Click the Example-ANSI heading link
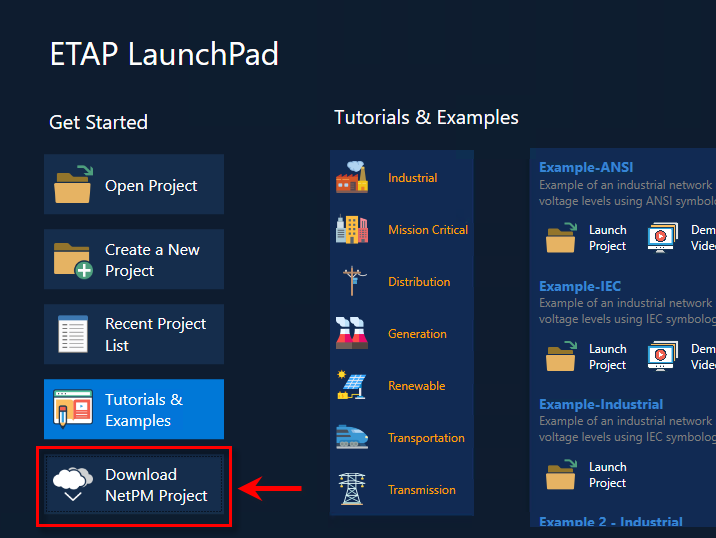 tap(586, 167)
